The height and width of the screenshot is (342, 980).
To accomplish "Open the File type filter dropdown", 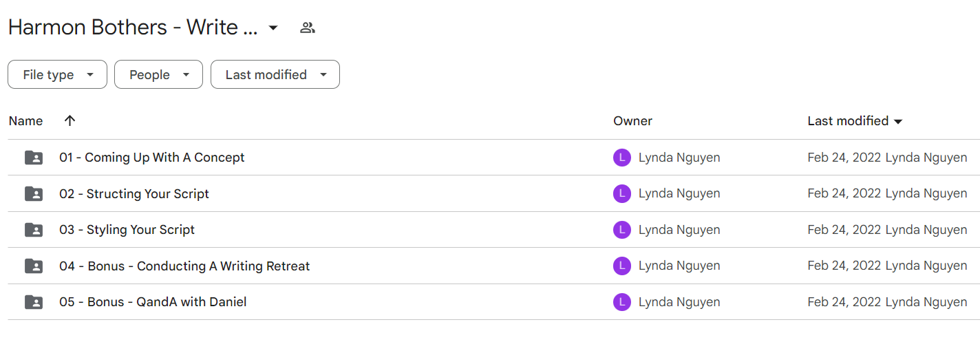I will (57, 74).
